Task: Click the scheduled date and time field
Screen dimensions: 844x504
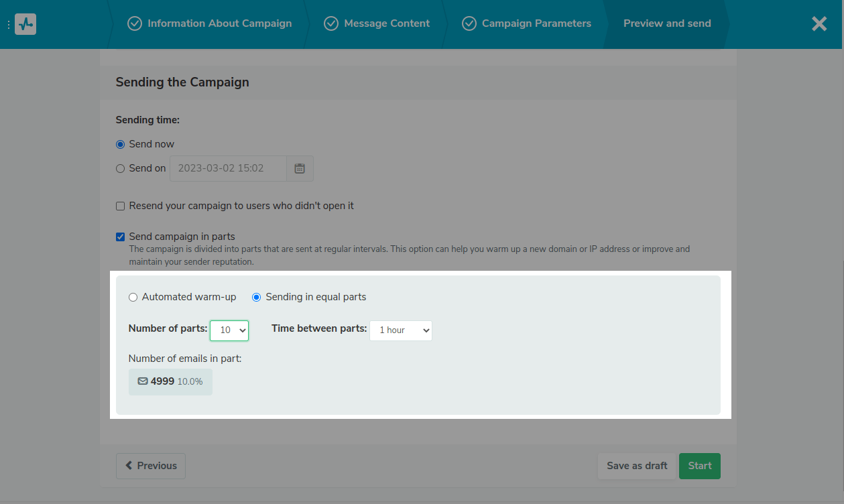Action: point(228,168)
